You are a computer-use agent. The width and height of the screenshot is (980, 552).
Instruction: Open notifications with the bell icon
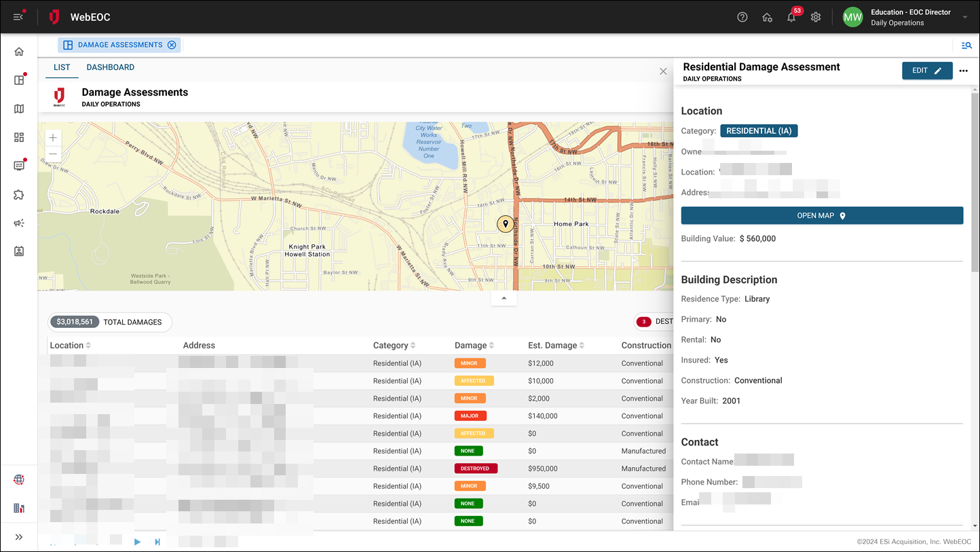791,17
